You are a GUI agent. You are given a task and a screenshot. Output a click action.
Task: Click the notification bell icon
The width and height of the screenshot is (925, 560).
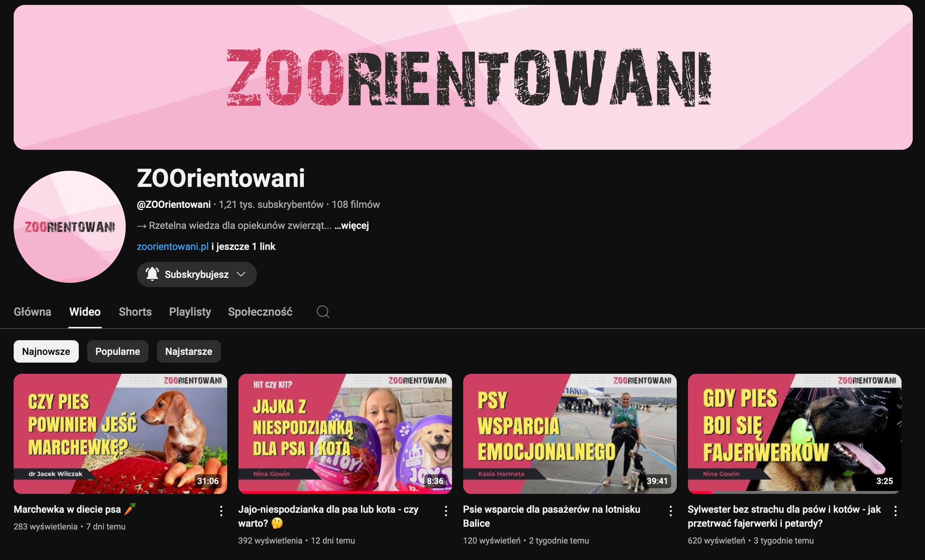point(152,274)
